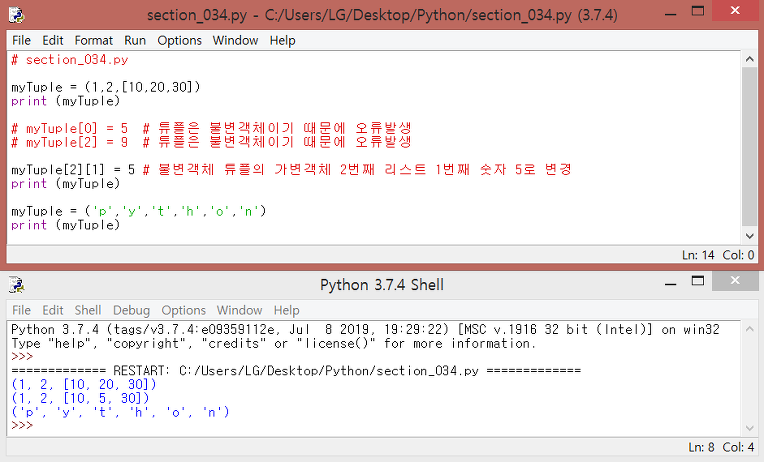Open the Help menu in Python Shell
This screenshot has width=764, height=462.
pyautogui.click(x=286, y=310)
